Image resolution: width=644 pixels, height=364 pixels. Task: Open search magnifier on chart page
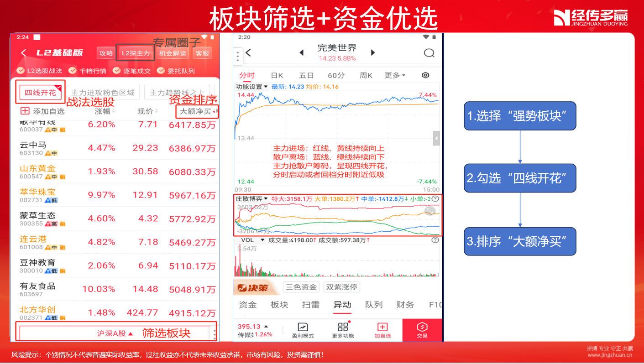click(429, 53)
